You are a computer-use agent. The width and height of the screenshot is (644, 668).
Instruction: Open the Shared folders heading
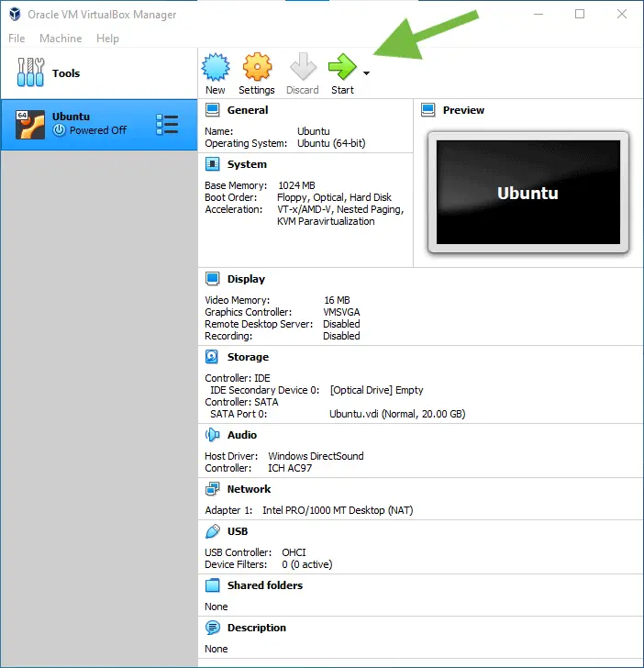click(x=265, y=585)
